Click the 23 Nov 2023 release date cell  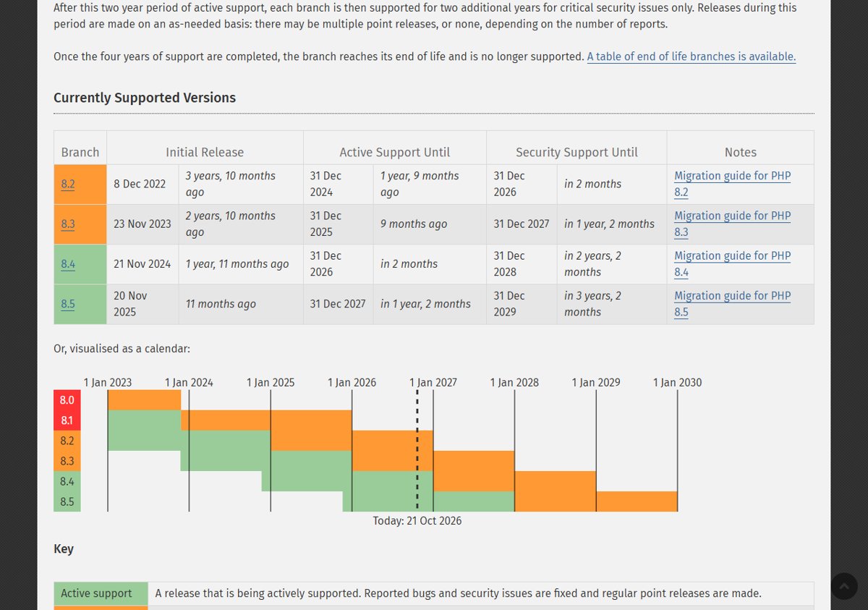pos(142,224)
